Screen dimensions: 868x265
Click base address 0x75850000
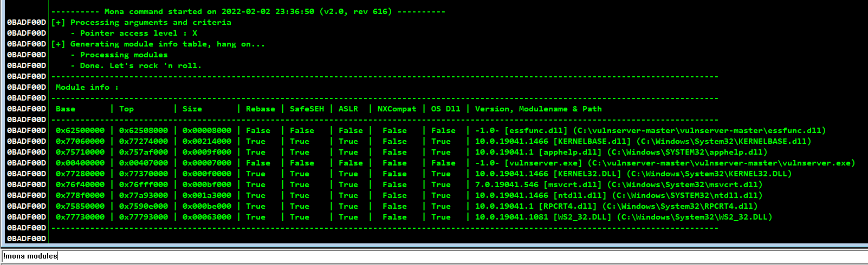pos(80,206)
